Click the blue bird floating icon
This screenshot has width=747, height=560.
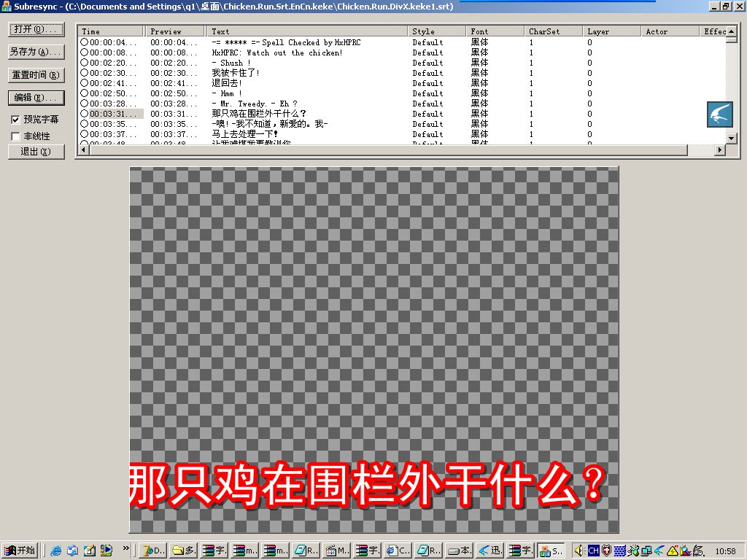719,115
